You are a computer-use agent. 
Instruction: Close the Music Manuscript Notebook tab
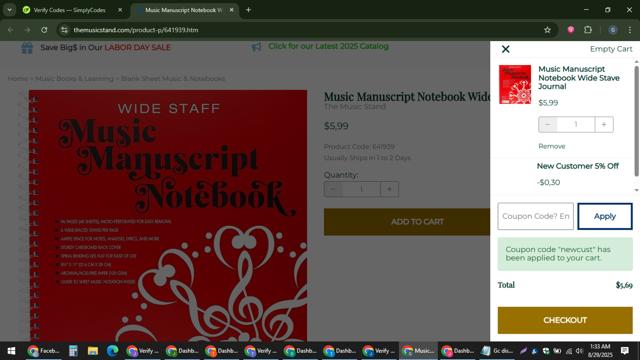click(x=231, y=10)
